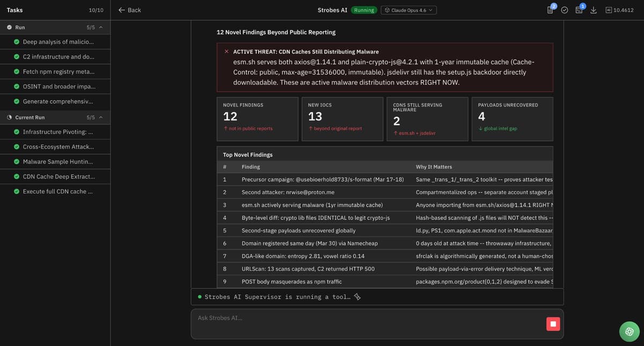Click green check beside Infrastructure Pivoting task
The image size is (644, 346).
click(x=17, y=132)
